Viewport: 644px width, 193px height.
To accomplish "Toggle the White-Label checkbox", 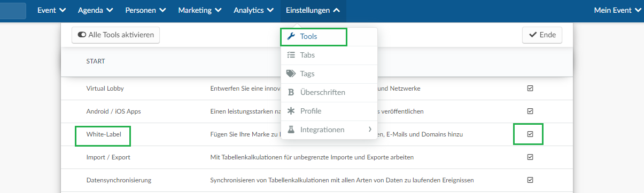I will (530, 134).
